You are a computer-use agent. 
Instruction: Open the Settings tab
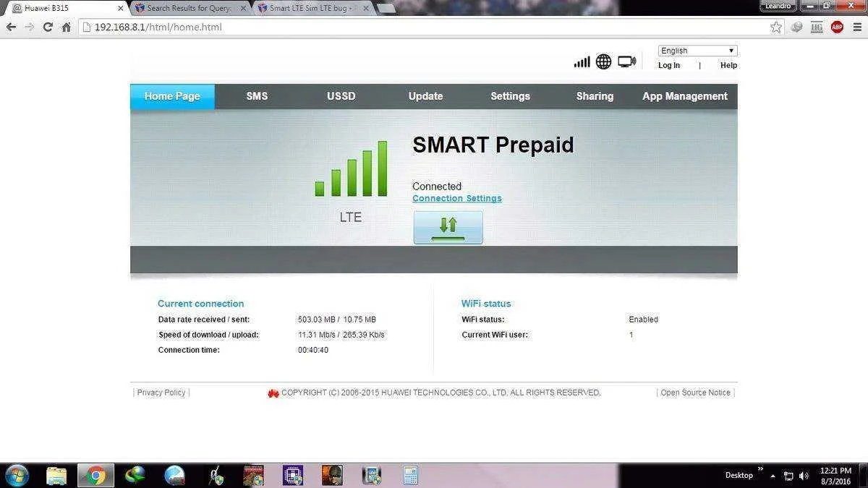510,96
